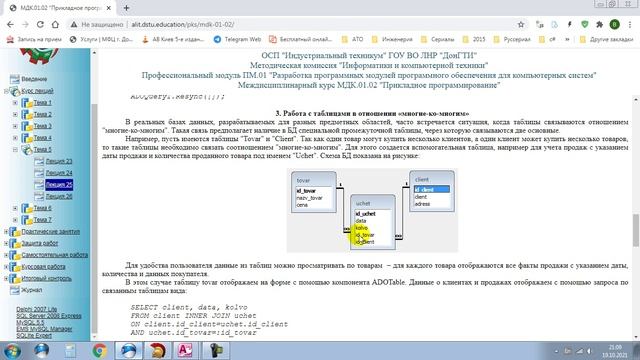This screenshot has height=360, width=640.
Task: Open a new browser tab
Action: coord(126,8)
